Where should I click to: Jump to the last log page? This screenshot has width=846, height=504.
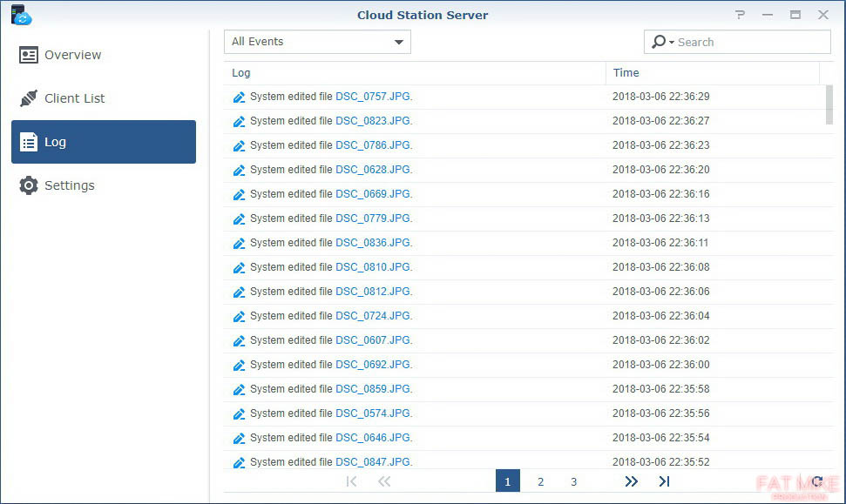point(664,481)
